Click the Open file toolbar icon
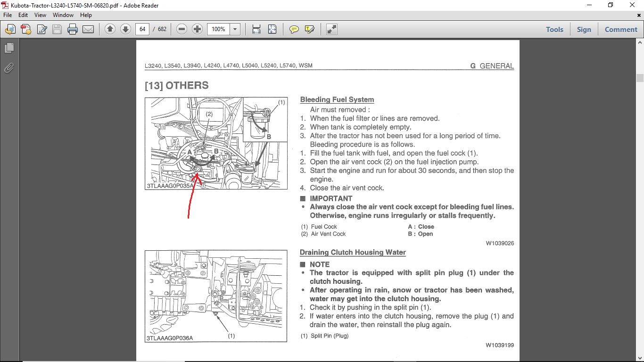 click(10, 29)
